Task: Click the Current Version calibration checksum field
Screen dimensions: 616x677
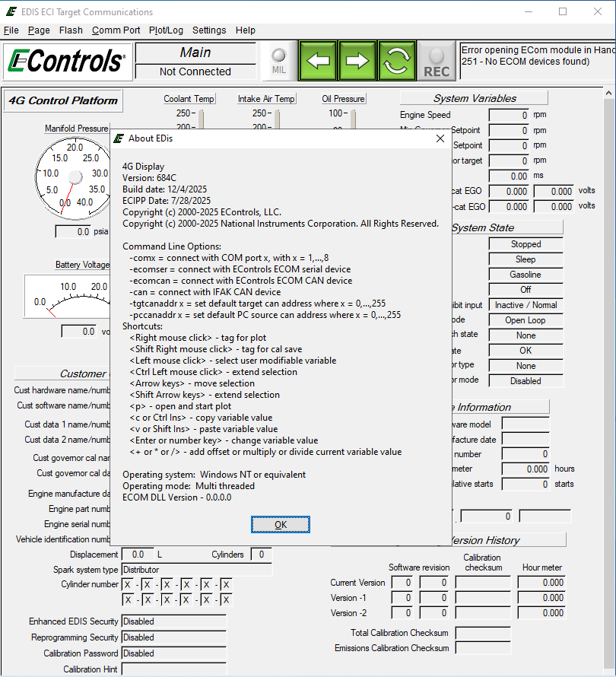Action: [483, 583]
